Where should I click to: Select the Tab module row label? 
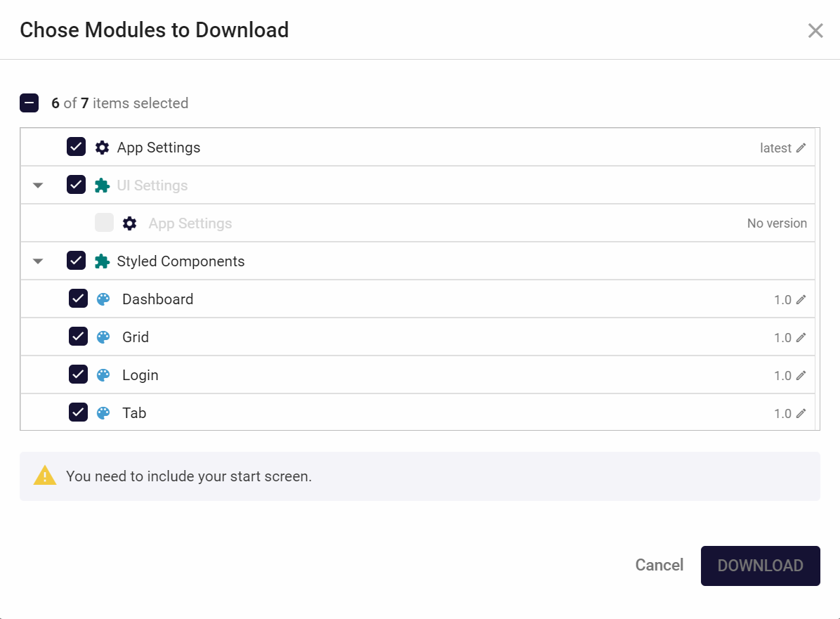(134, 413)
